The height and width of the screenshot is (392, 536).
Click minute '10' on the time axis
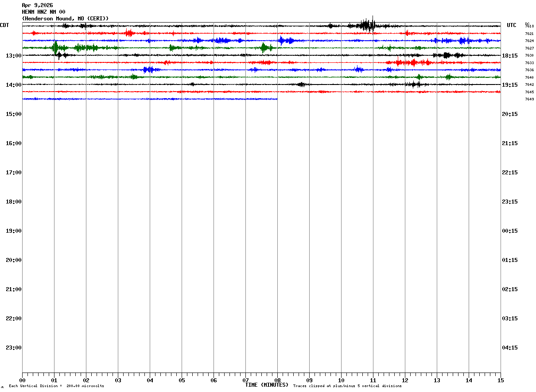tap(341, 380)
